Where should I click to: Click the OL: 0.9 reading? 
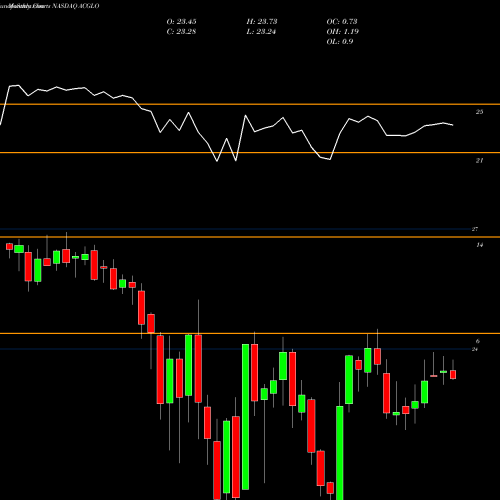pos(340,42)
